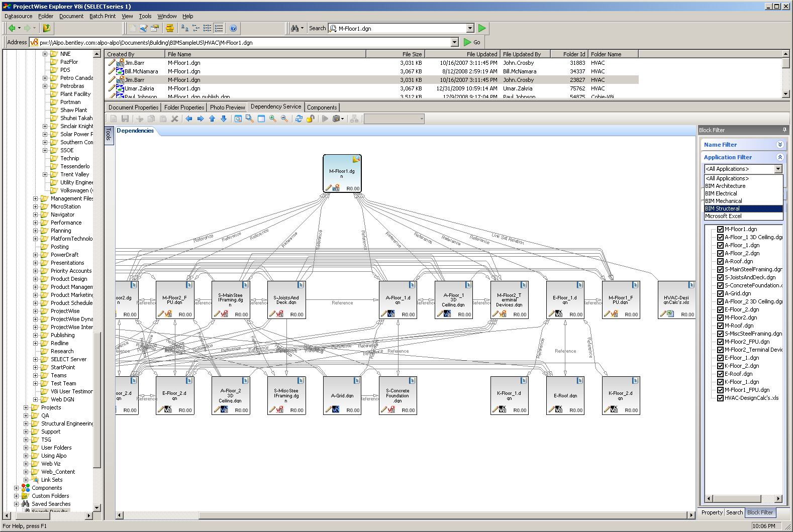Pin the Block Filter panel
The image size is (793, 532).
point(784,130)
